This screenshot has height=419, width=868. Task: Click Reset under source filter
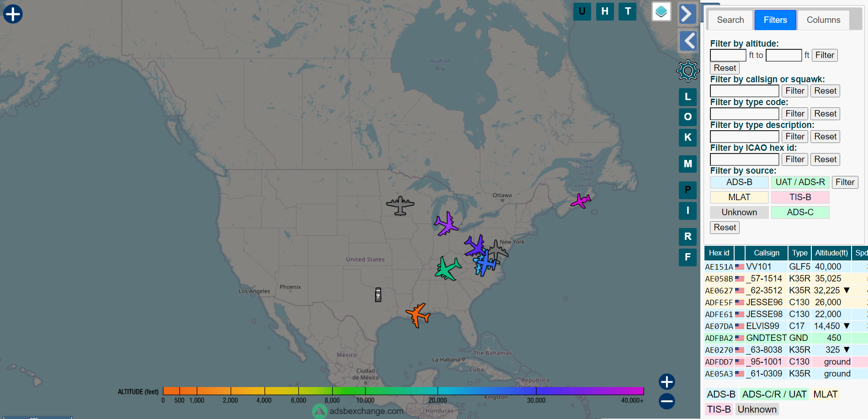tap(725, 228)
